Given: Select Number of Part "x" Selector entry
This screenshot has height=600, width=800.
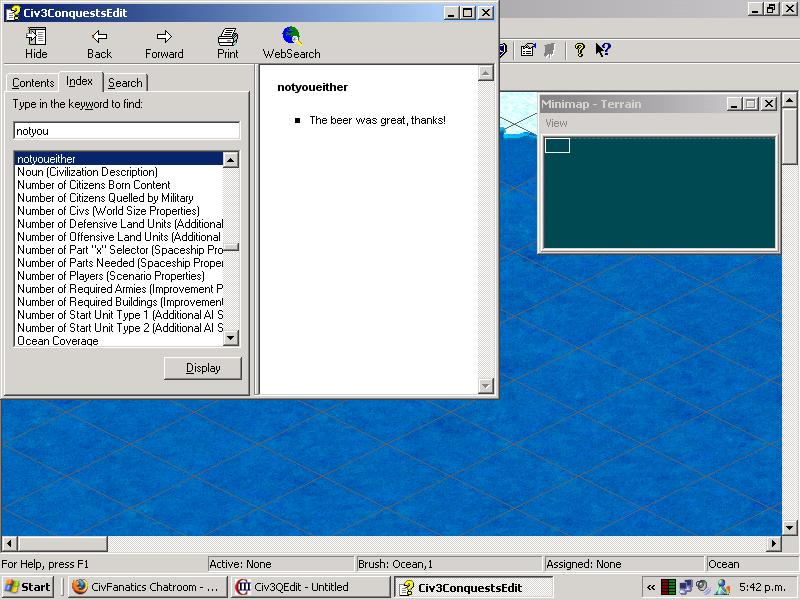Looking at the screenshot, I should point(119,250).
